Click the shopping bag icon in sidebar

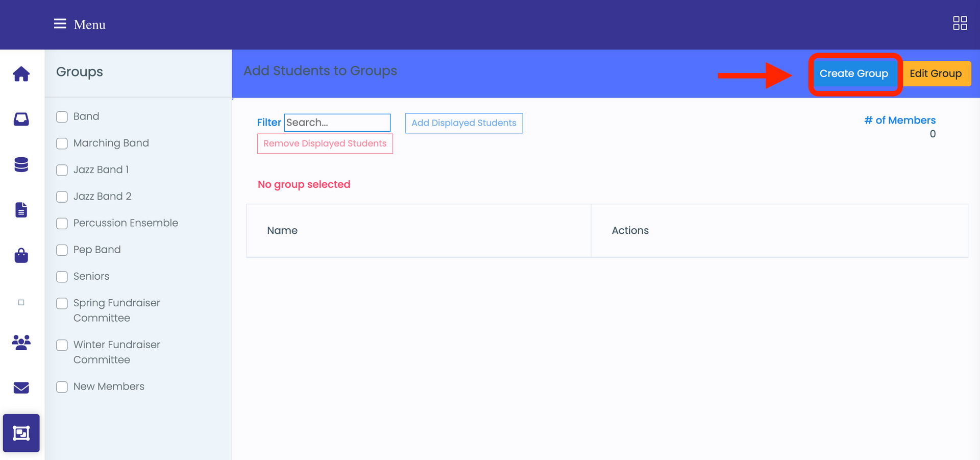21,255
